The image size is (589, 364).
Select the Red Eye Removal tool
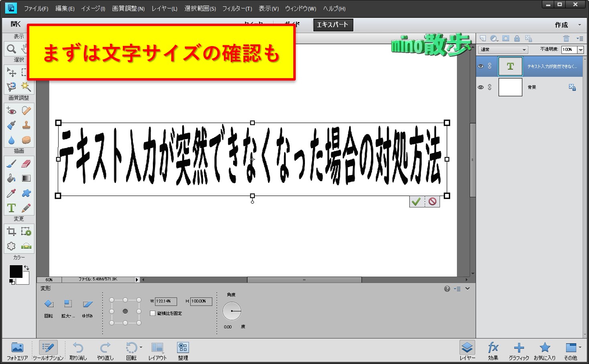(11, 111)
